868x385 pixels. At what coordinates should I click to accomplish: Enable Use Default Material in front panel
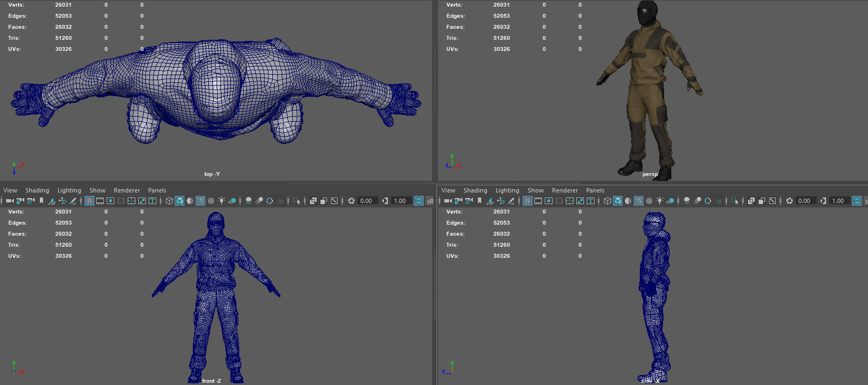[190, 201]
